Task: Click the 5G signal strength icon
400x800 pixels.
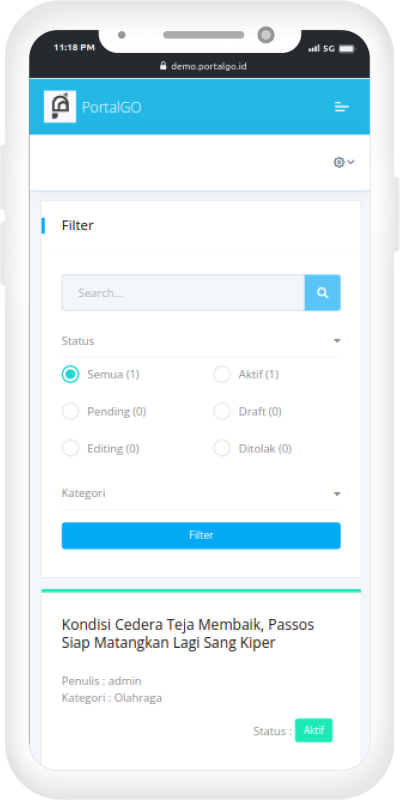Action: tap(314, 48)
